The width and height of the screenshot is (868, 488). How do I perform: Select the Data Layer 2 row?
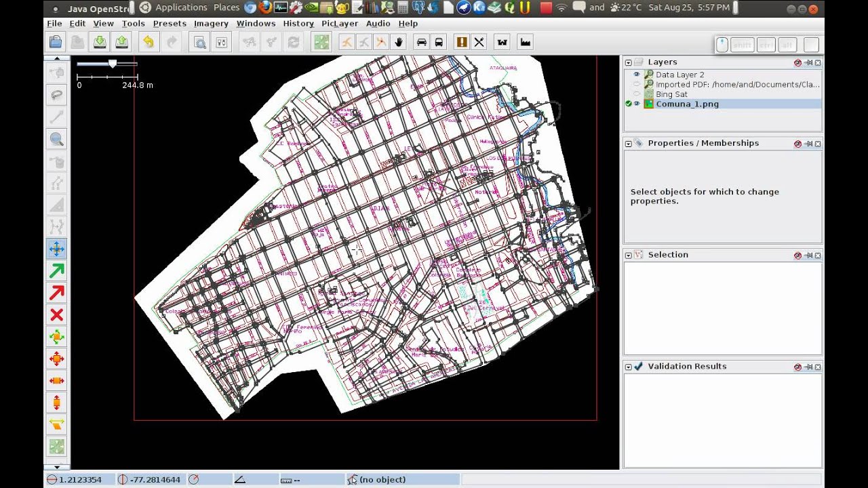point(722,75)
